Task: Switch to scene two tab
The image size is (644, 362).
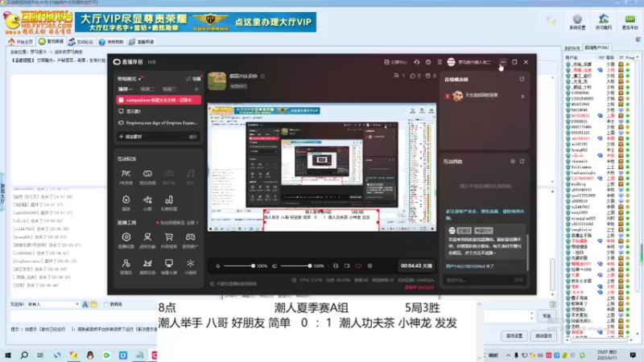Action: (x=147, y=89)
